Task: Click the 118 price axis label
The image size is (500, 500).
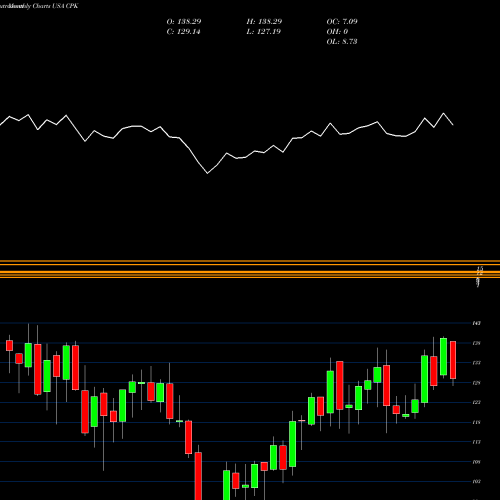Action: click(x=476, y=422)
